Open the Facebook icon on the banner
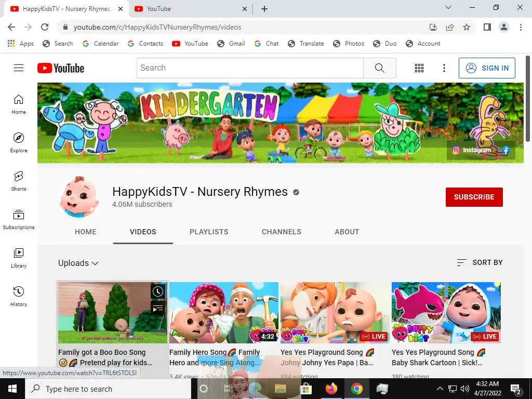 506,150
